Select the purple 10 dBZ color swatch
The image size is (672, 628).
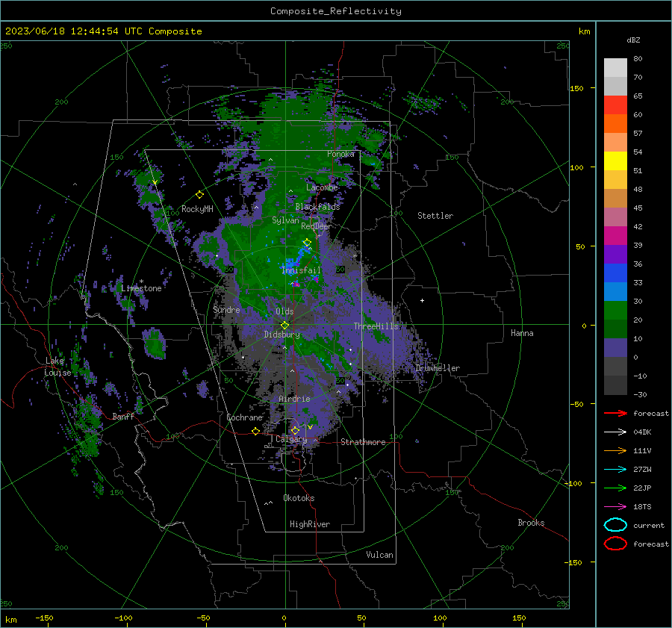point(615,347)
